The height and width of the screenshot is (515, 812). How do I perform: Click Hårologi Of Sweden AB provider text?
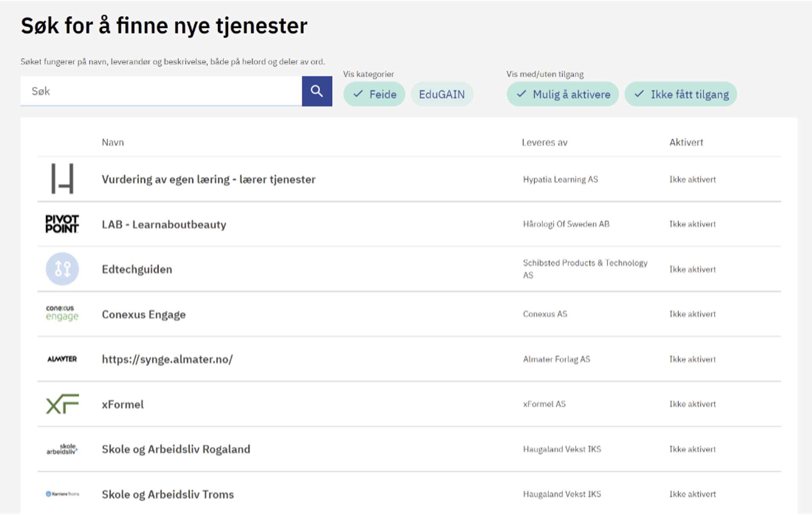click(x=566, y=224)
